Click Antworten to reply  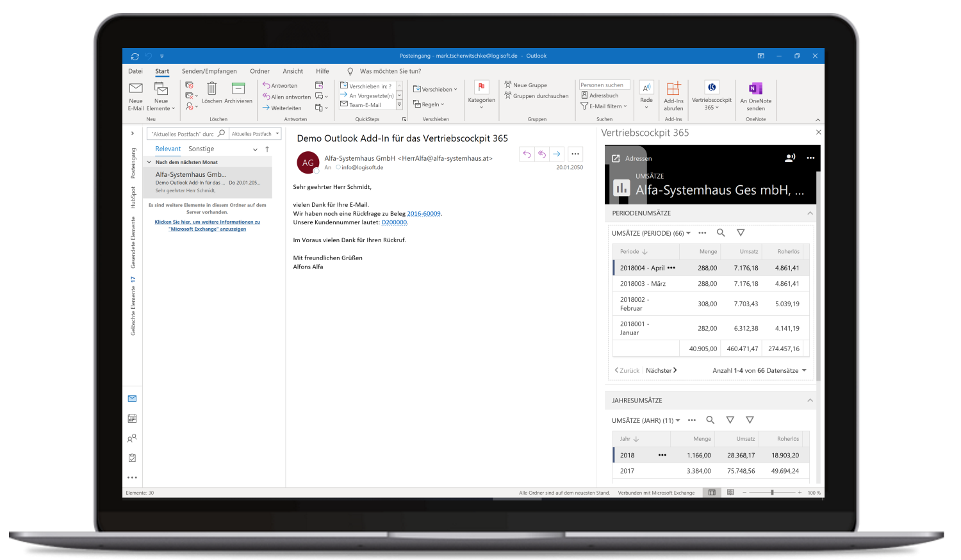(280, 85)
